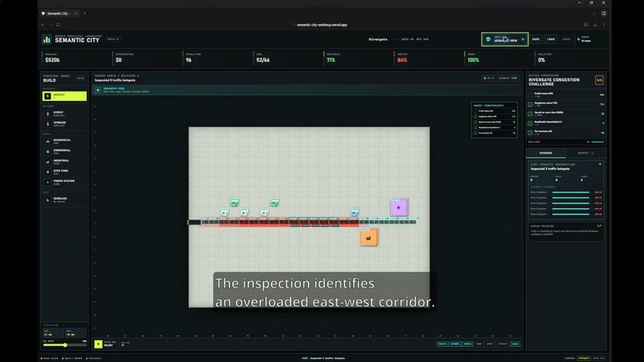Click the Human Pointer panel corner icon
Viewport: 644px width, 362px height.
[x=599, y=226]
